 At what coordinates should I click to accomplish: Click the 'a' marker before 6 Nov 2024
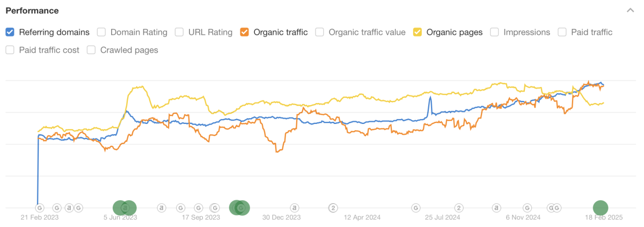pyautogui.click(x=497, y=208)
